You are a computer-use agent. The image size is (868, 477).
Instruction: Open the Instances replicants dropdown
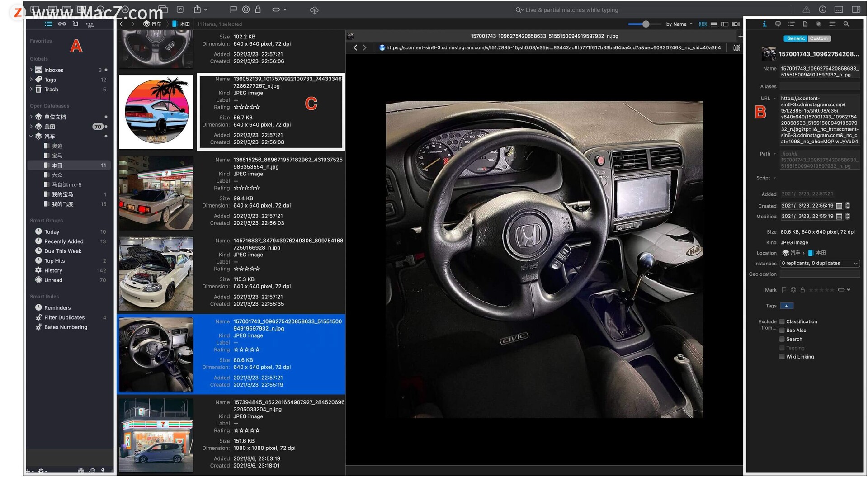820,263
